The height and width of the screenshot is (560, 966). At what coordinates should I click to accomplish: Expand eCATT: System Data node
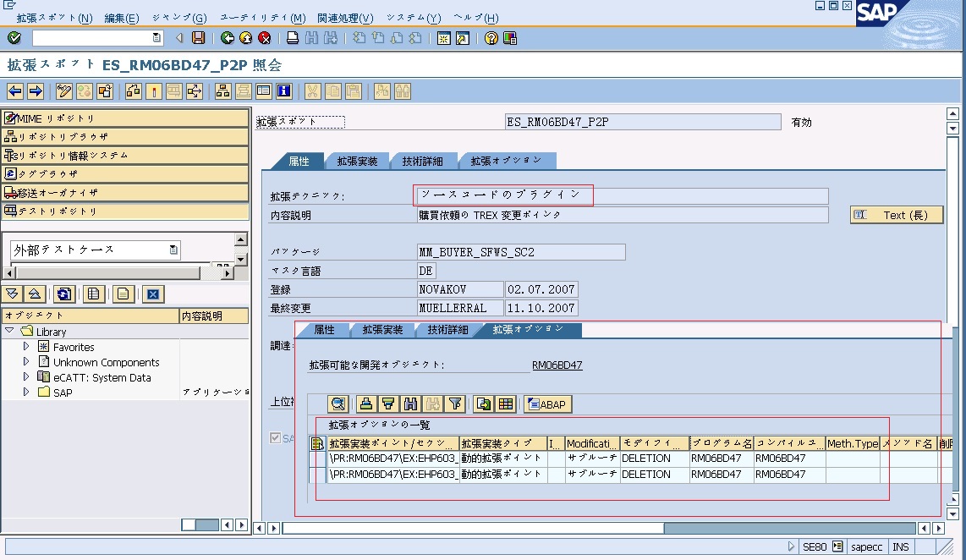tap(26, 377)
